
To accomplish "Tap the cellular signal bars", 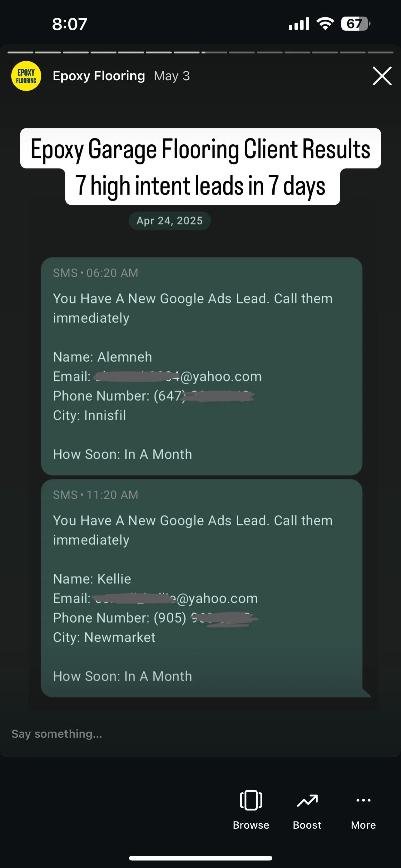I will 299,24.
